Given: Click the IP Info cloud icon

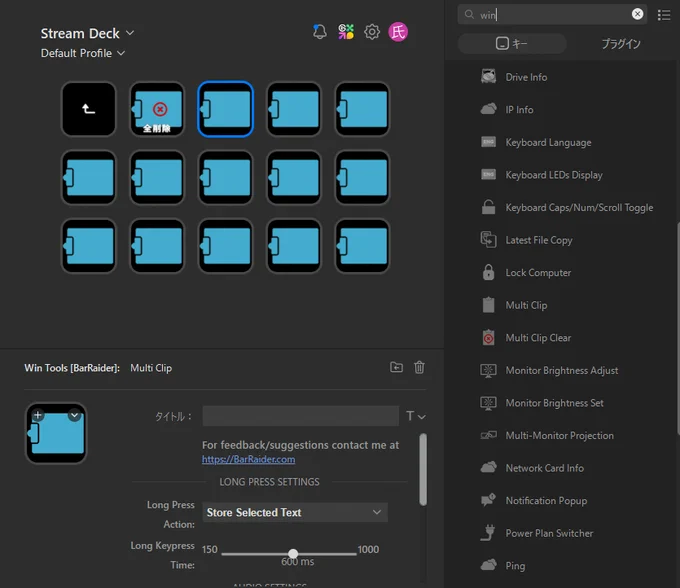Looking at the screenshot, I should point(488,109).
